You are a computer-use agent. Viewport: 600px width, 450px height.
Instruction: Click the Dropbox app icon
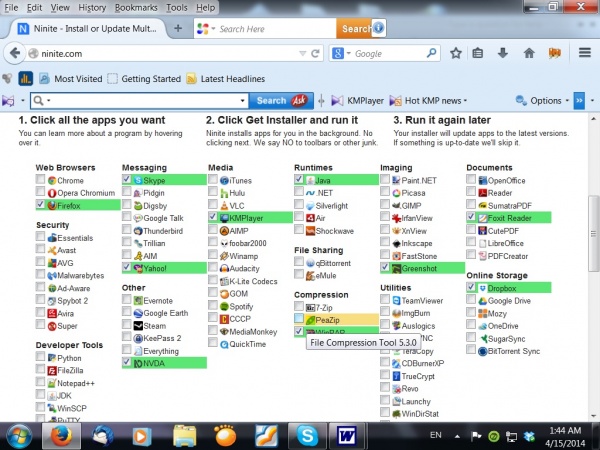point(483,288)
